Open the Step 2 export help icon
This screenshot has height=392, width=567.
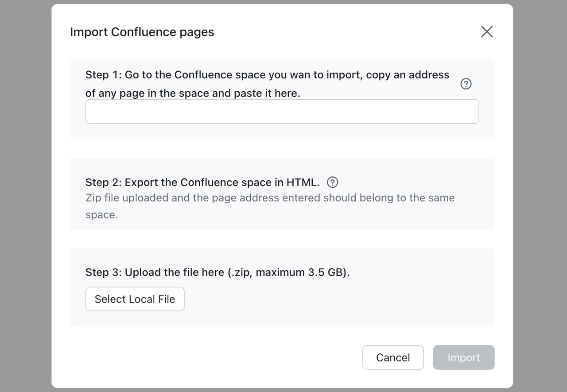(x=332, y=182)
